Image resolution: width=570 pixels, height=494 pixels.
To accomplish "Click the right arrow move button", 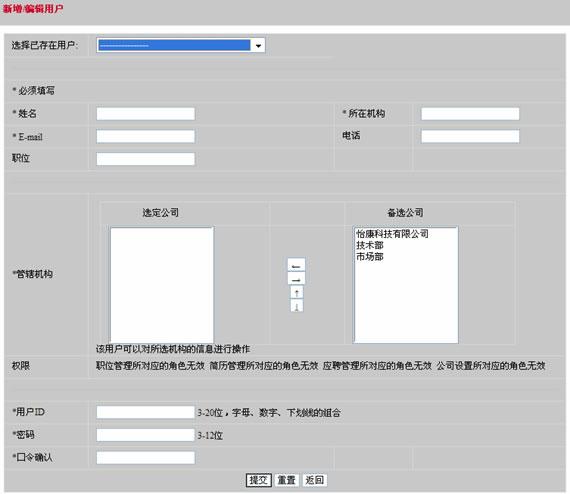I will point(296,279).
